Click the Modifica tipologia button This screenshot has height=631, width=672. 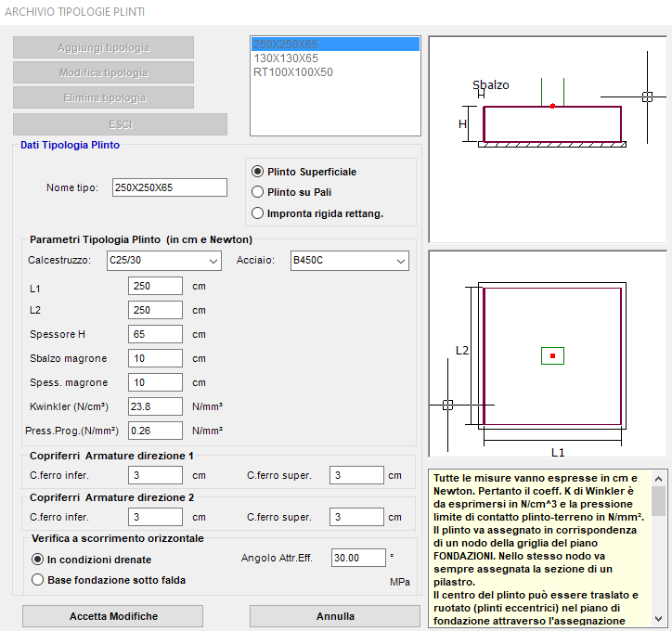coord(103,72)
